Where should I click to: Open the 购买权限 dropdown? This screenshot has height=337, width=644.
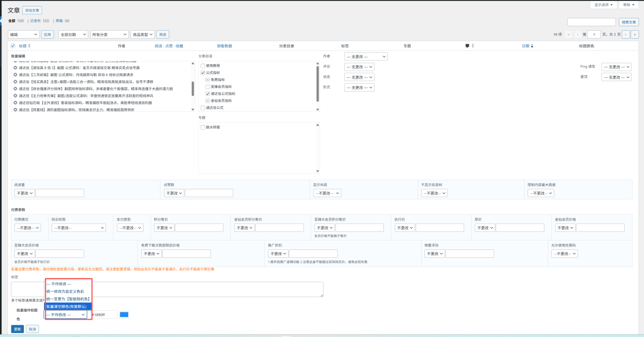click(x=79, y=228)
